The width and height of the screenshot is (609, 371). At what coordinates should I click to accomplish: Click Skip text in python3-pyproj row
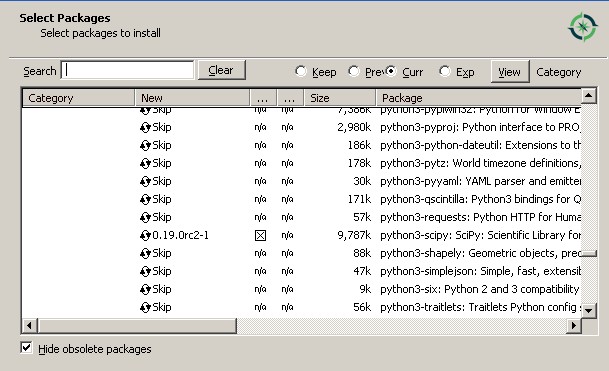162,127
